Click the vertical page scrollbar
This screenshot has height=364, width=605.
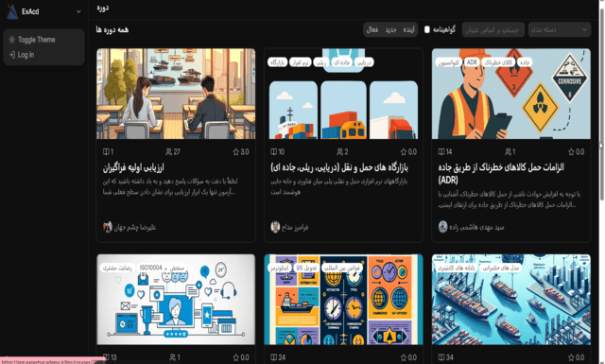pyautogui.click(x=601, y=104)
